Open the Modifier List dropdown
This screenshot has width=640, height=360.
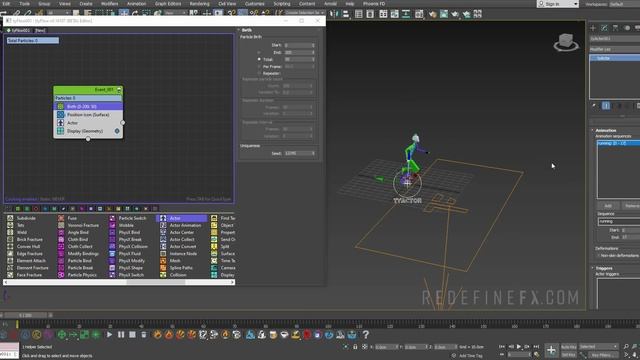click(615, 49)
